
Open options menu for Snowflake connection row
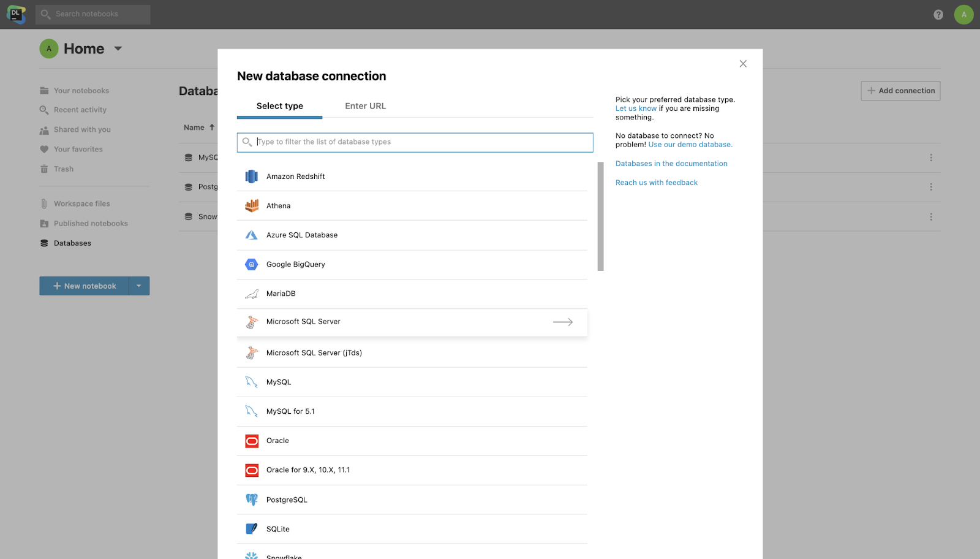(931, 217)
